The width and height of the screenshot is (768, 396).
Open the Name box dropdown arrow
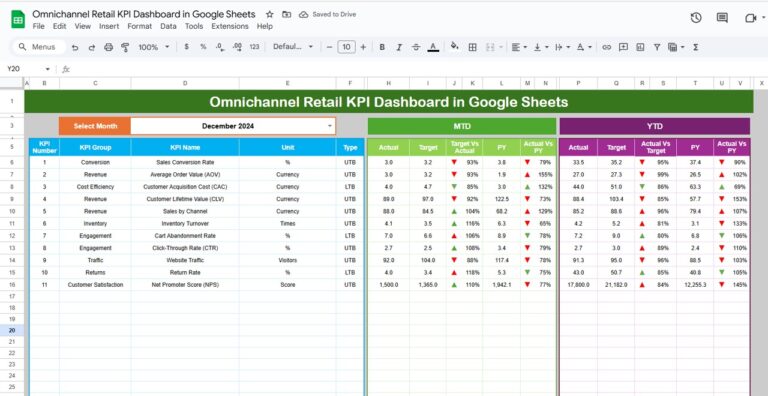tap(48, 69)
